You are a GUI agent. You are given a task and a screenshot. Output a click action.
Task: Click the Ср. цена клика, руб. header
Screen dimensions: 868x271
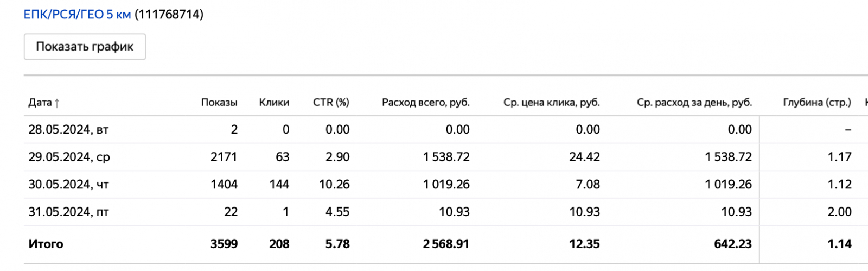coord(551,103)
